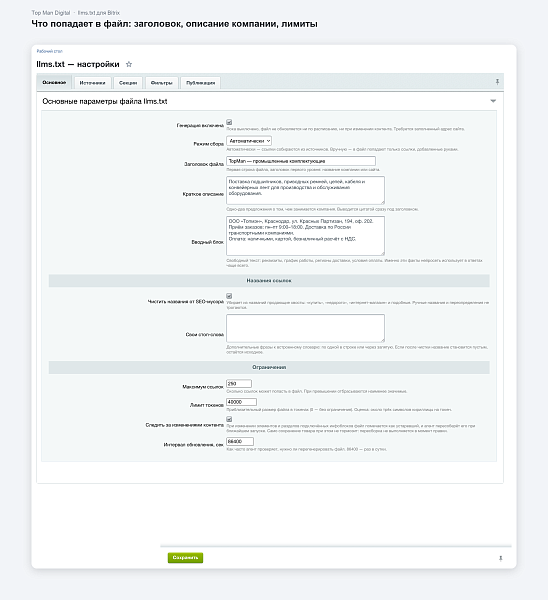Click the 'Лимит токенов' input field
The height and width of the screenshot is (600, 548).
(x=241, y=402)
